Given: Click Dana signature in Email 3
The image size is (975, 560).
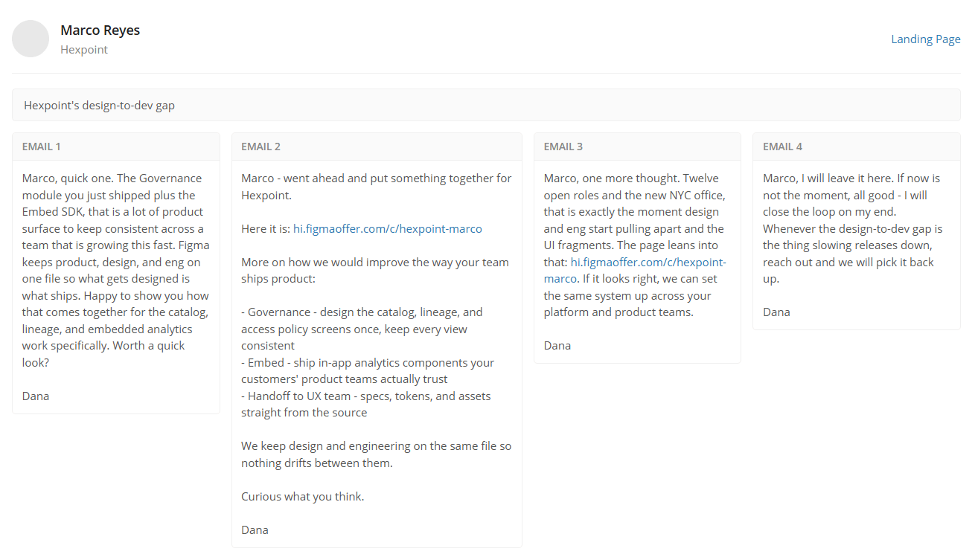Looking at the screenshot, I should point(557,346).
